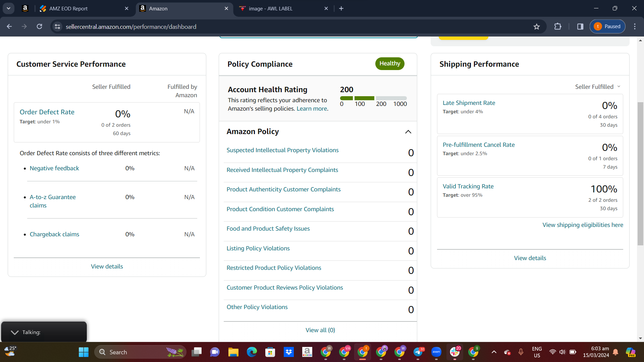Click the Account Health Rating bar
The height and width of the screenshot is (362, 644).
point(373,98)
